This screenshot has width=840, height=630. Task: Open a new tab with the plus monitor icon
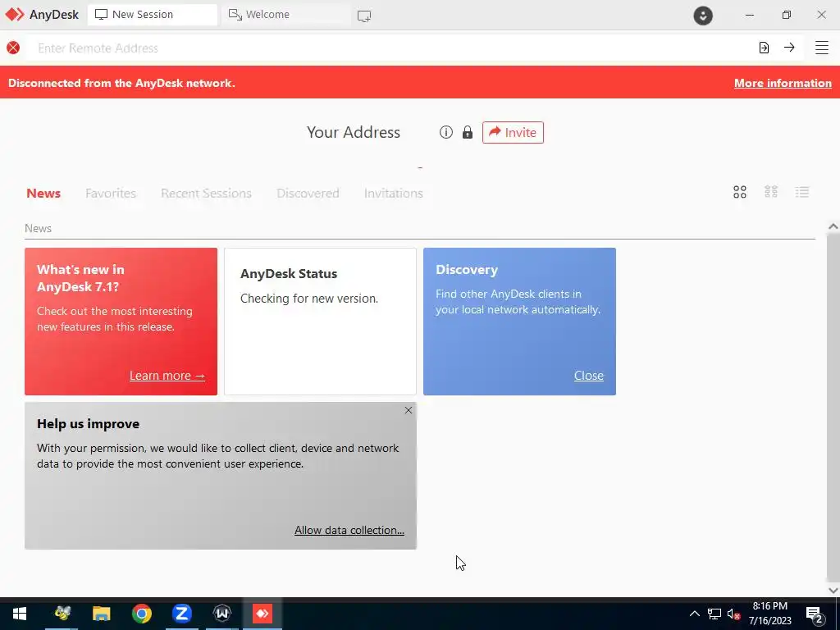tap(363, 16)
